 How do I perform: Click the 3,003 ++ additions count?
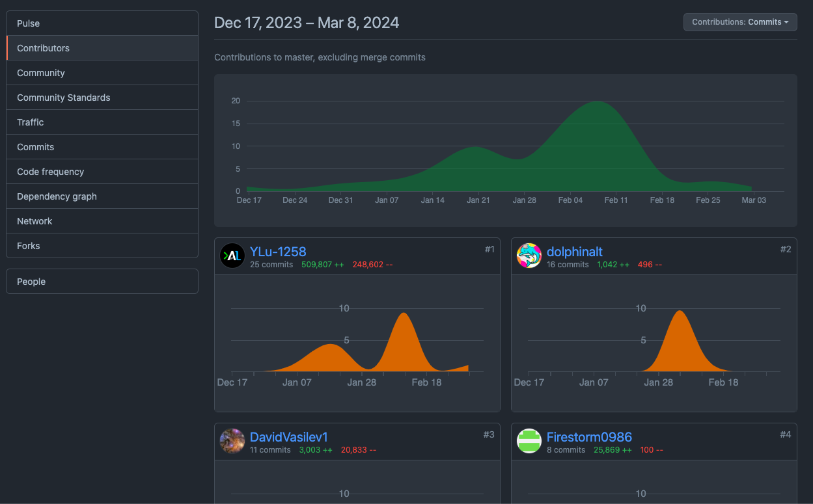tap(316, 450)
